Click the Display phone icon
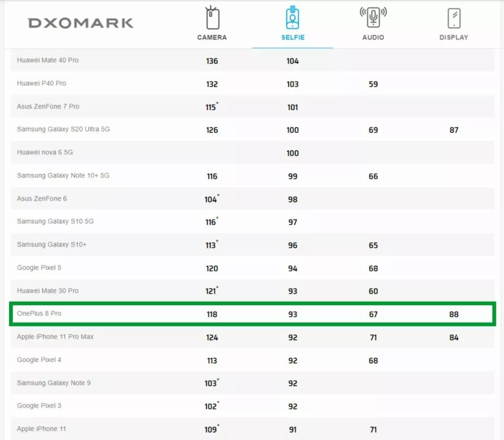Screen dimensions: 504x440 [454, 18]
